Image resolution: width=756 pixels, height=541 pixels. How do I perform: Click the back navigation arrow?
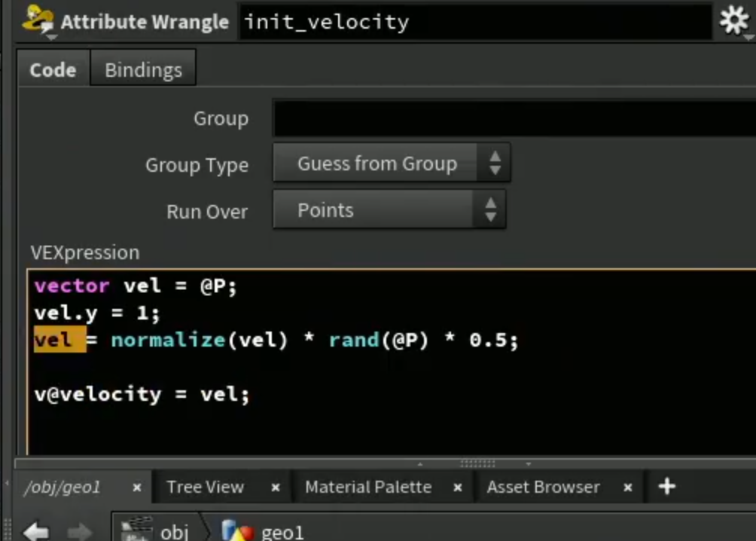tap(37, 531)
